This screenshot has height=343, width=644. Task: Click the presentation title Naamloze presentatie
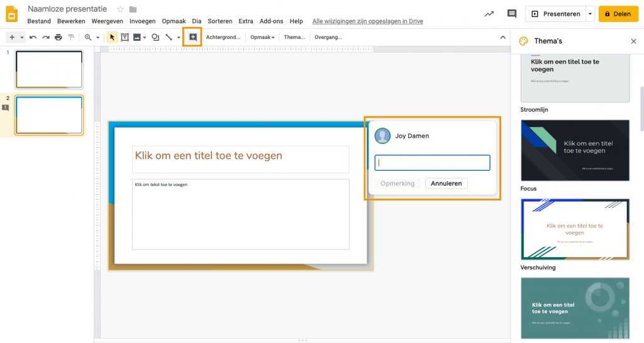(67, 9)
